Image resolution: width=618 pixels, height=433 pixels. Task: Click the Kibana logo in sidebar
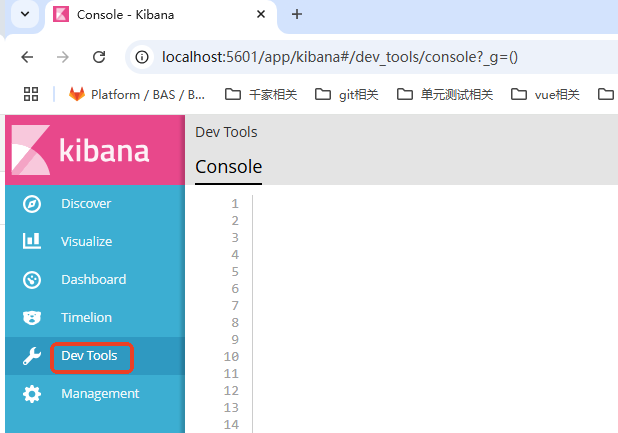pos(95,150)
